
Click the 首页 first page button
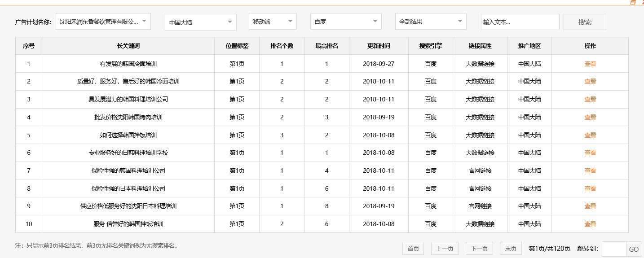(x=413, y=249)
